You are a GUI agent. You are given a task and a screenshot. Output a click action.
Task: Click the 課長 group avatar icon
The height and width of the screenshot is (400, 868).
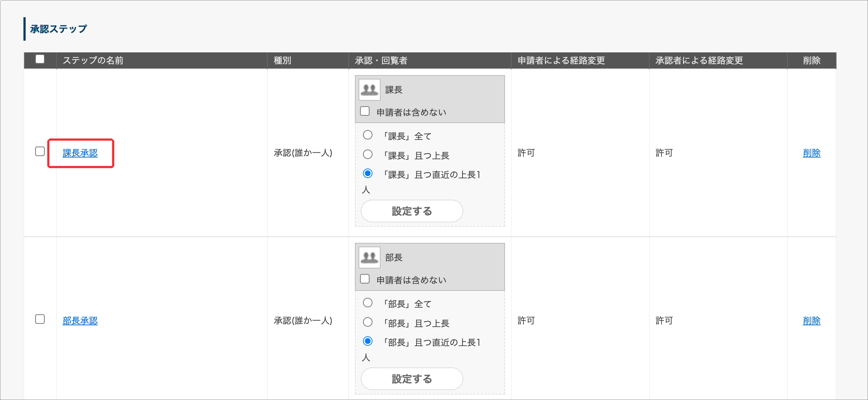point(370,90)
